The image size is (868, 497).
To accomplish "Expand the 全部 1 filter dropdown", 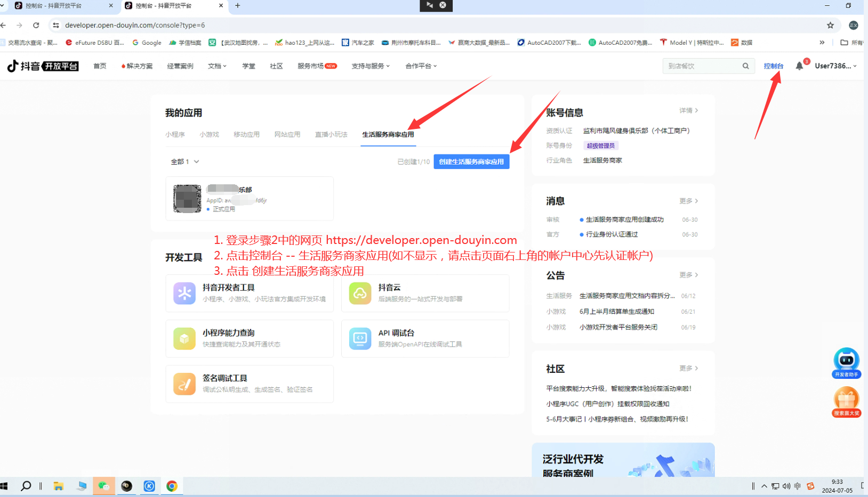I will pos(185,161).
